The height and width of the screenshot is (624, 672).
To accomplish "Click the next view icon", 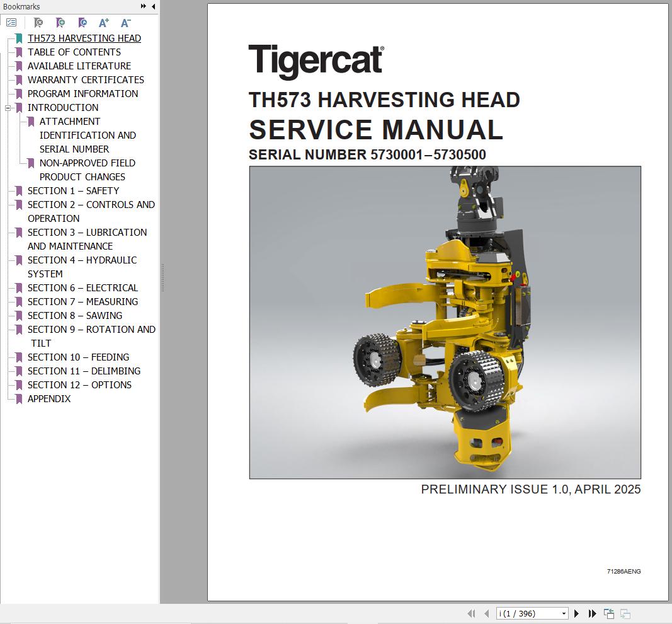I will coord(625,613).
